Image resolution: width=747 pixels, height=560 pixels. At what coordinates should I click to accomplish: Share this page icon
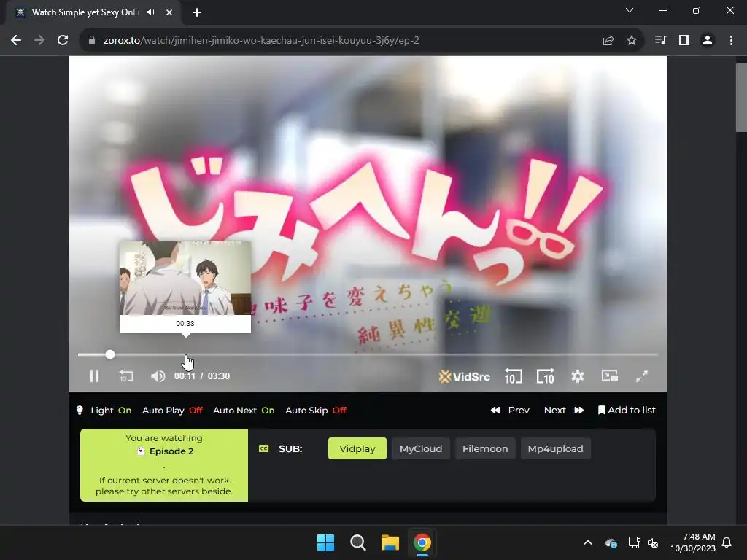tap(608, 41)
